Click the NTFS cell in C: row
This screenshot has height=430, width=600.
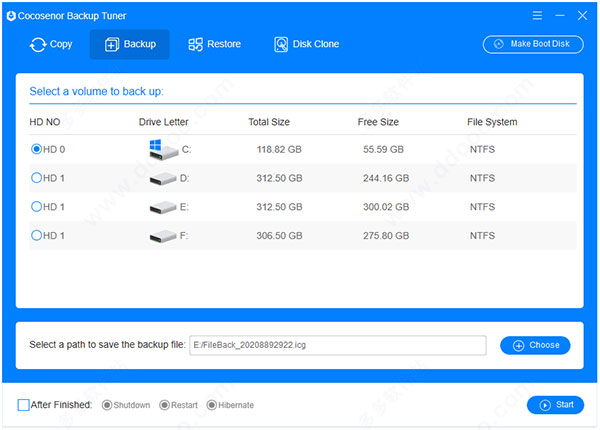click(482, 149)
